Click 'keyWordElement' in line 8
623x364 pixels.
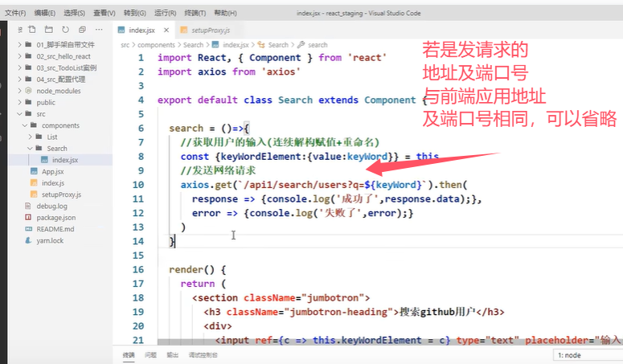tap(260, 157)
